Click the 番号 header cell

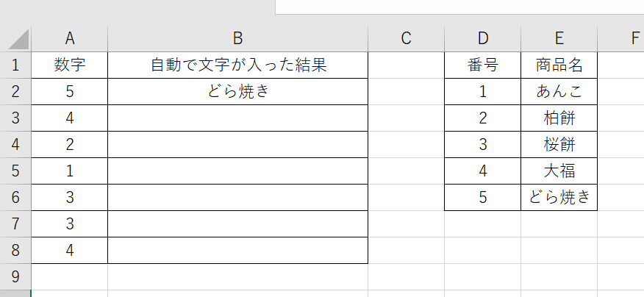point(482,65)
